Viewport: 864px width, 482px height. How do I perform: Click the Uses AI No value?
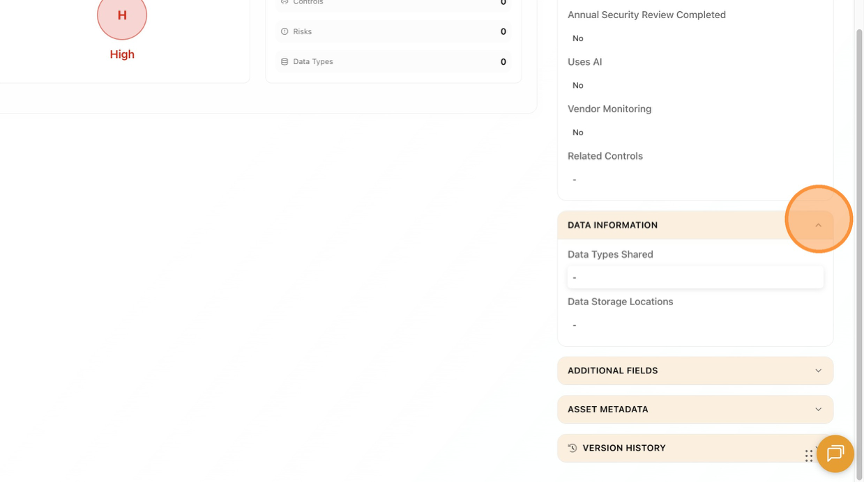(x=578, y=85)
